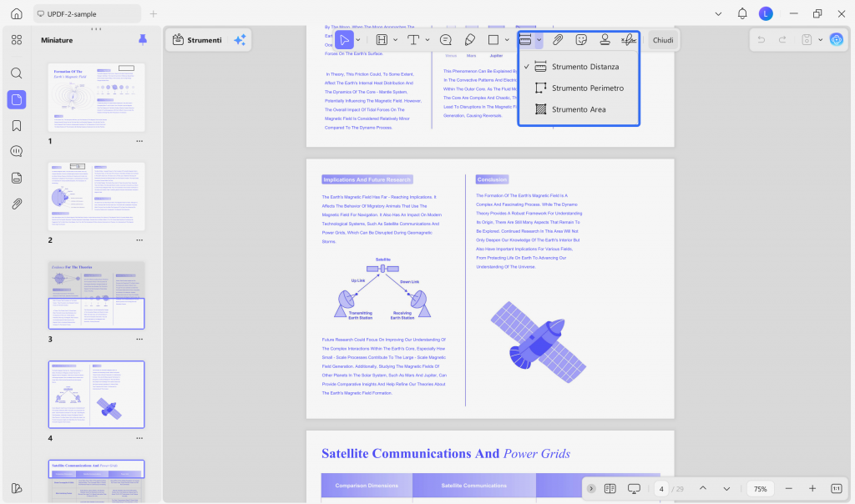This screenshot has height=504, width=855.
Task: Open the bookmarks panel
Action: pyautogui.click(x=17, y=126)
